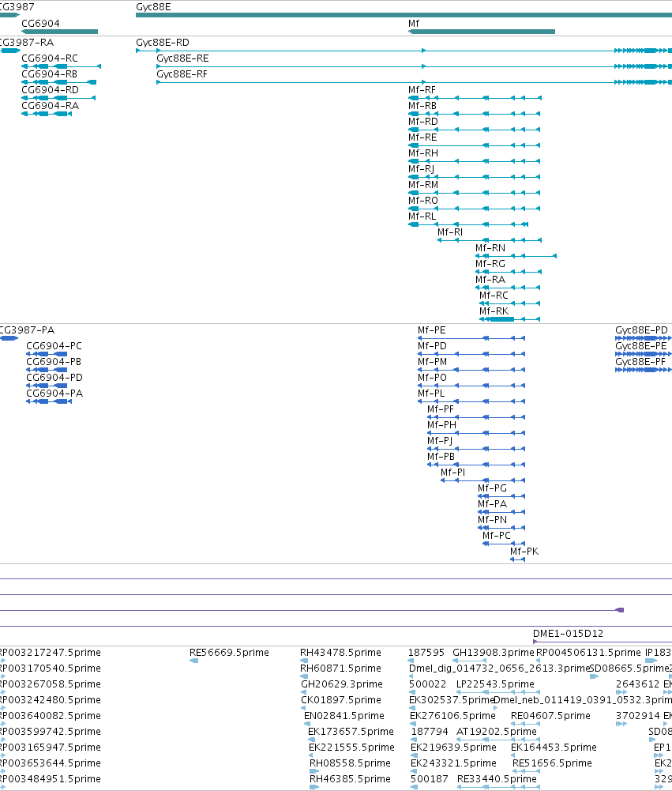This screenshot has width=672, height=791.
Task: Click the Gyc88E gene label
Action: [153, 7]
